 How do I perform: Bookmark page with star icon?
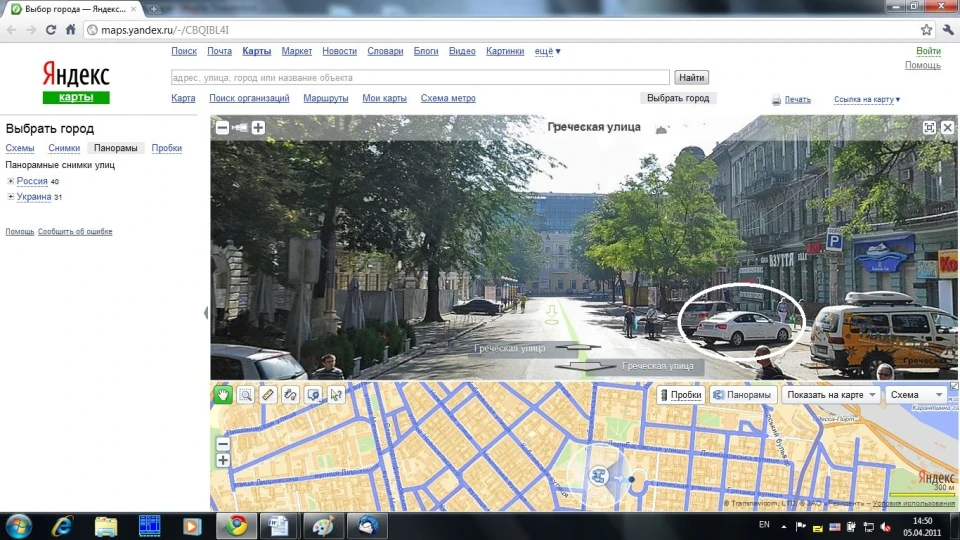[926, 29]
